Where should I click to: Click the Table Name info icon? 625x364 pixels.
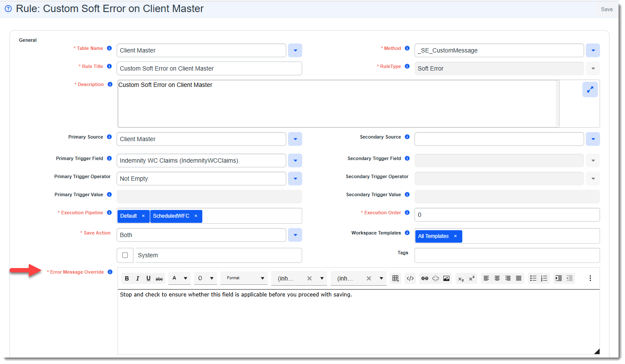click(109, 48)
